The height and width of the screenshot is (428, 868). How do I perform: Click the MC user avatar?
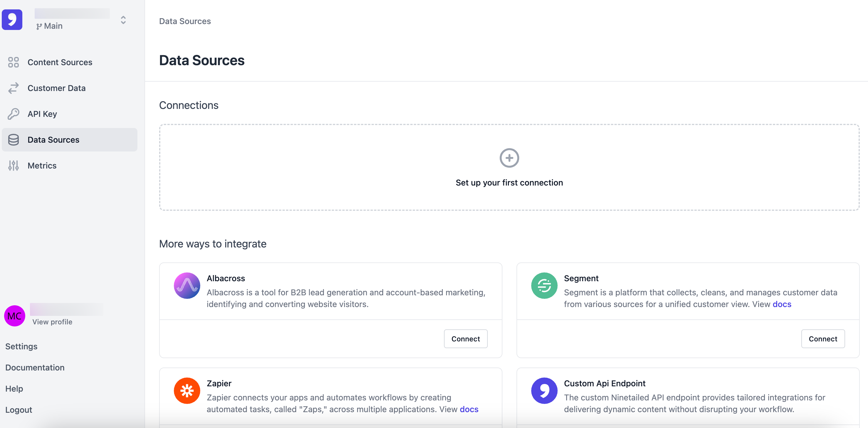(14, 316)
